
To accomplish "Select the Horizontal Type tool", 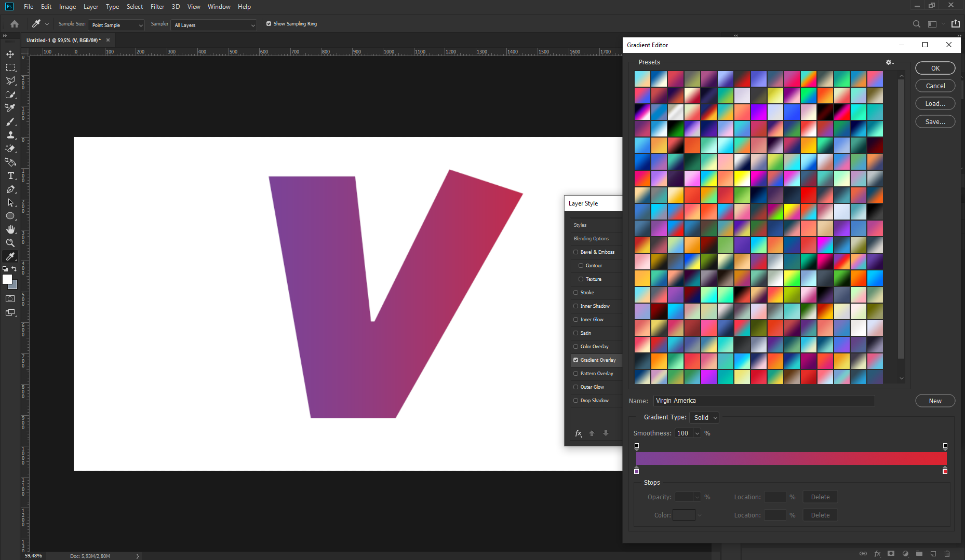I will pyautogui.click(x=10, y=175).
